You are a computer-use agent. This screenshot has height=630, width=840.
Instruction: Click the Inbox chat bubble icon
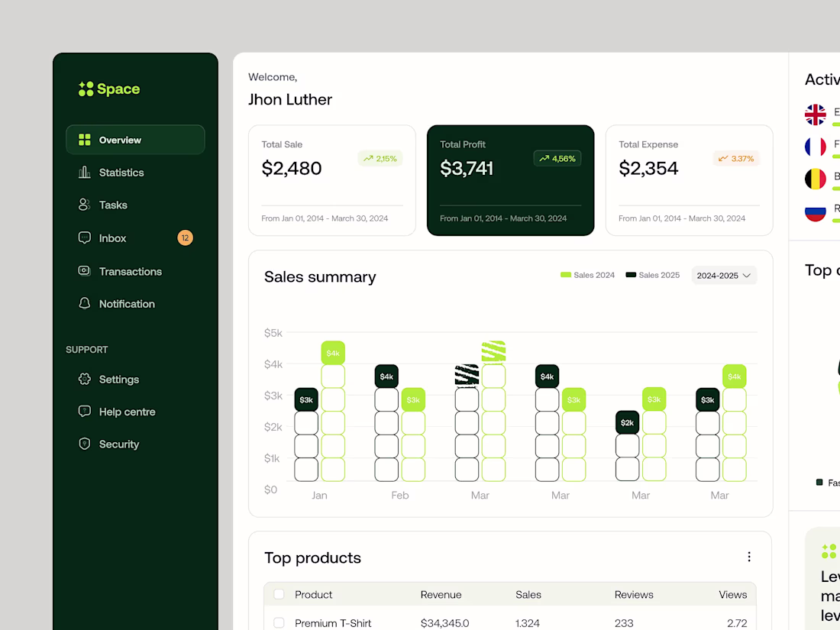[x=85, y=237]
